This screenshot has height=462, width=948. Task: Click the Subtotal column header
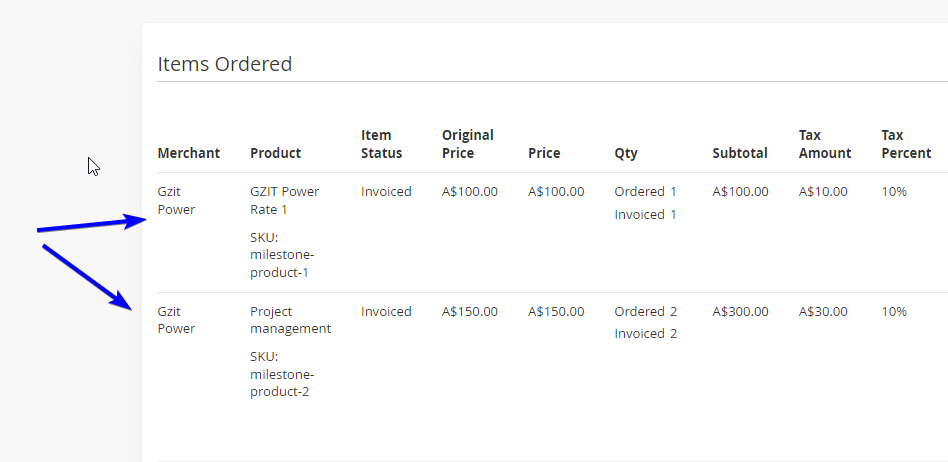[x=740, y=153]
